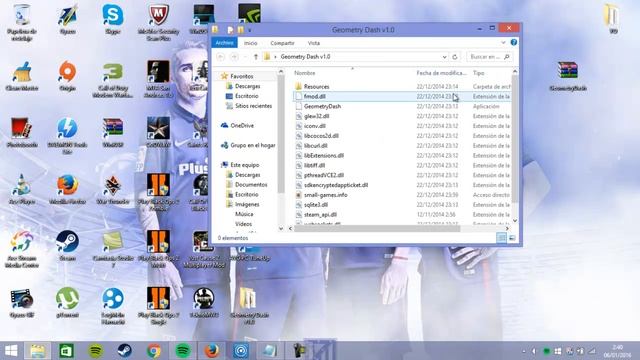Open OneDrive in navigation pane
Image resolution: width=640 pixels, height=360 pixels.
pyautogui.click(x=242, y=125)
